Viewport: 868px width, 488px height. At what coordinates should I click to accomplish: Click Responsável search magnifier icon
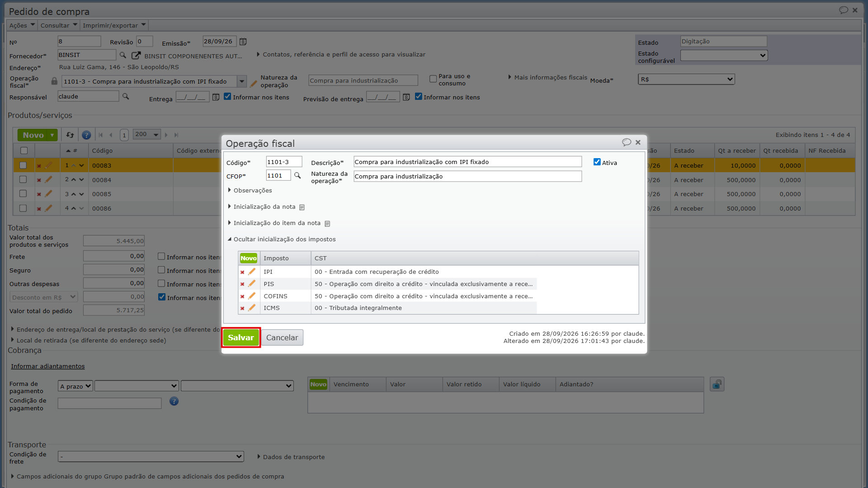[x=126, y=96]
